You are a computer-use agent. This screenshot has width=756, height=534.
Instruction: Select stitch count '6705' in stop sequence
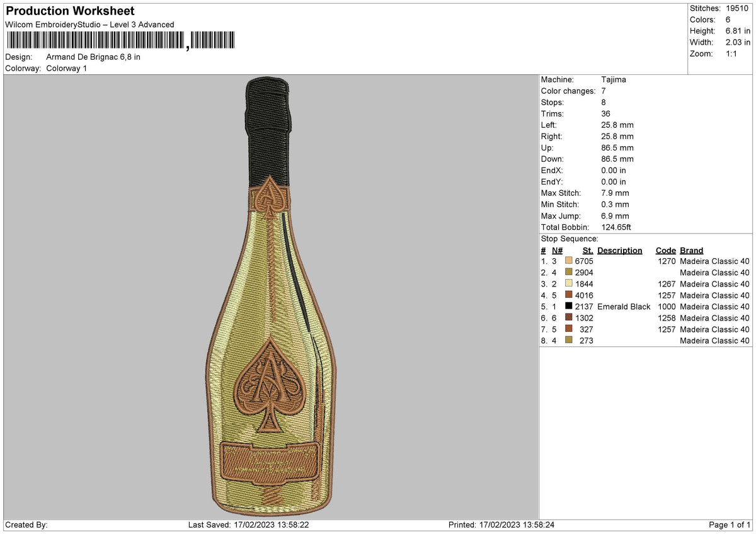pos(584,261)
